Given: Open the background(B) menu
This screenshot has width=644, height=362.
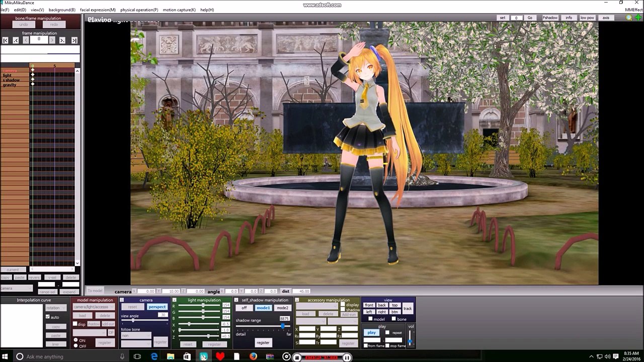Looking at the screenshot, I should 62,10.
